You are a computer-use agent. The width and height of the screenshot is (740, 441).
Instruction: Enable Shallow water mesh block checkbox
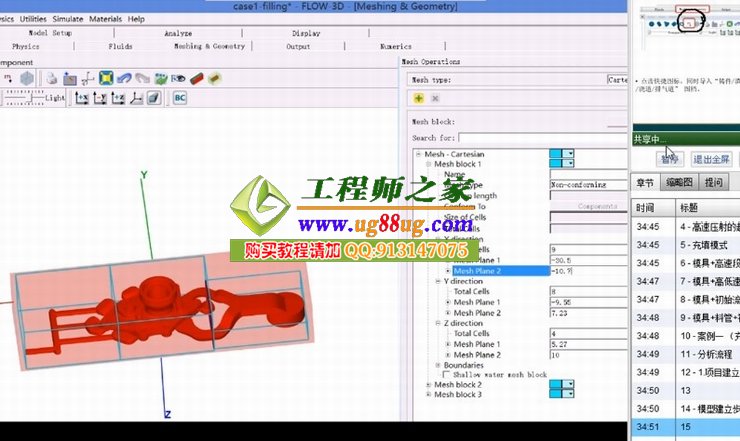[446, 374]
